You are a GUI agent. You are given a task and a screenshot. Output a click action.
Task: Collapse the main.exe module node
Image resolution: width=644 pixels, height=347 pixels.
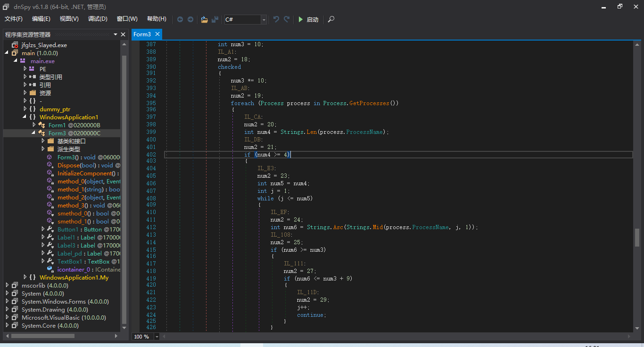tap(15, 61)
